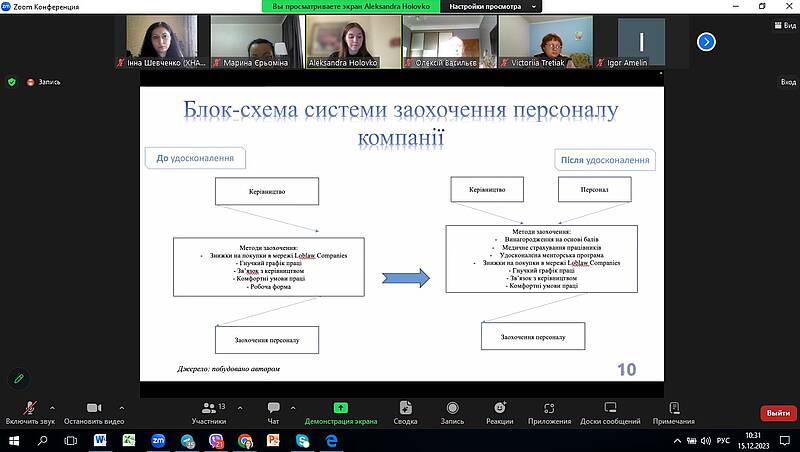Open Настройки просмотра dropdown at top
Viewport: 800px width, 452px height.
tap(487, 6)
